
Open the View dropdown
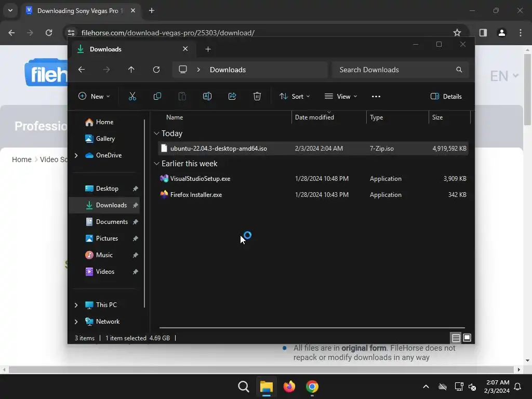click(x=341, y=96)
